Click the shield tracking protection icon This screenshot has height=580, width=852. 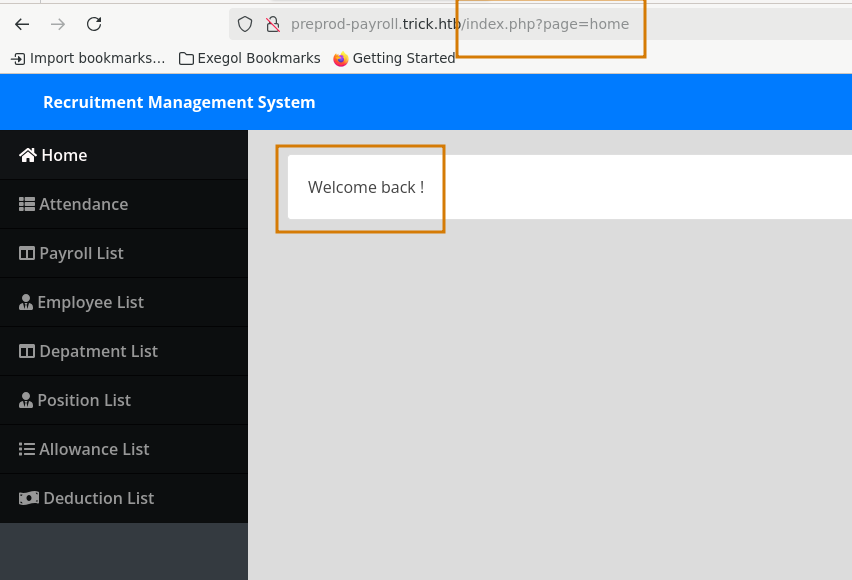click(x=245, y=24)
